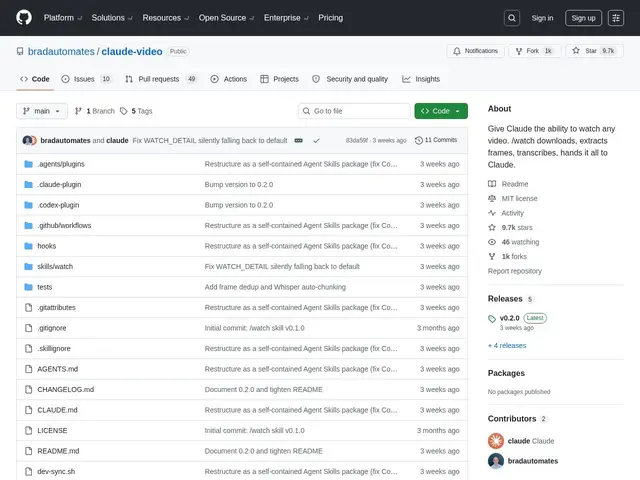640x480 pixels.
Task: Click the scale icon beside MIT license
Action: pyautogui.click(x=492, y=198)
